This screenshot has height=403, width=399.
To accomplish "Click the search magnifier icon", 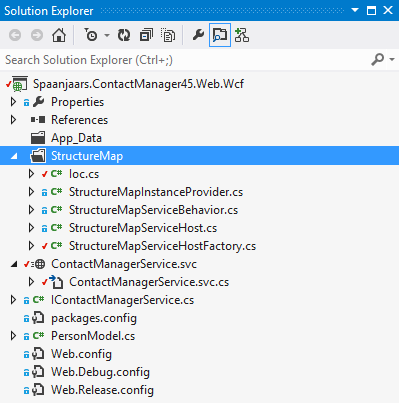I will (377, 60).
